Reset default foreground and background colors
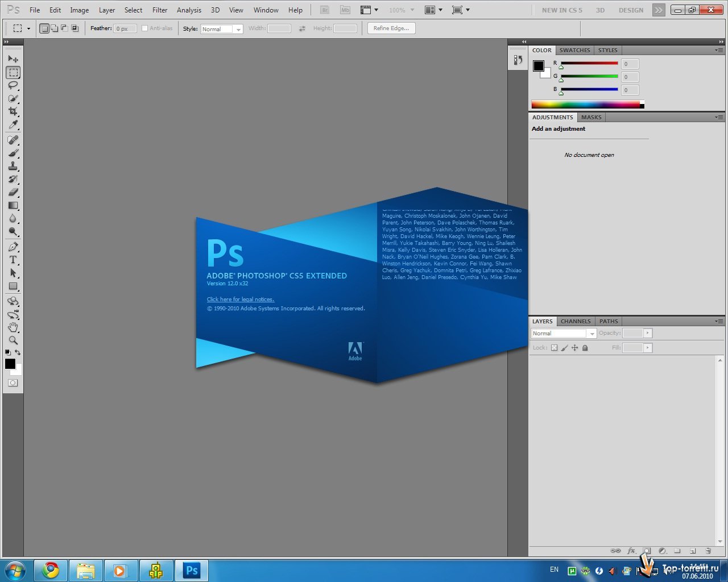This screenshot has height=582, width=728. pyautogui.click(x=7, y=352)
